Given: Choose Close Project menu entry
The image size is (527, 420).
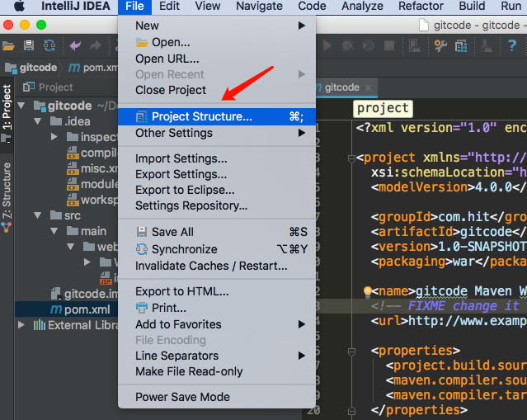Looking at the screenshot, I should (217, 90).
